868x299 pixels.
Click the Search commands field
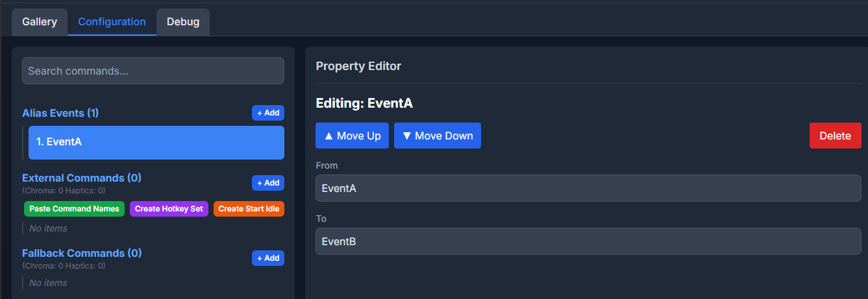click(153, 71)
